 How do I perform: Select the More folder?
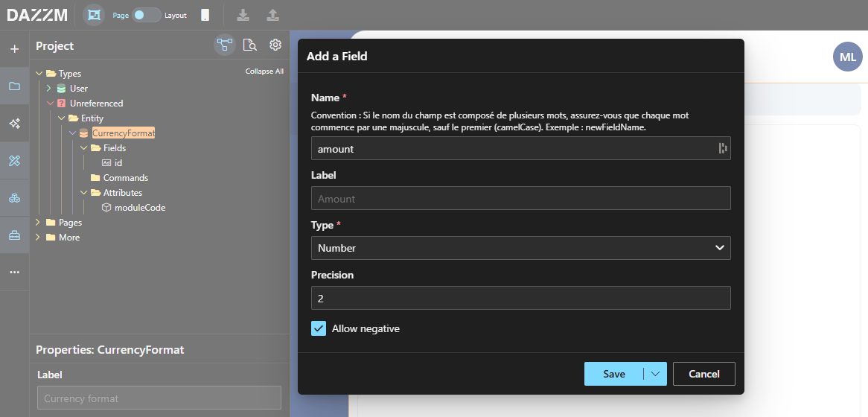point(69,237)
